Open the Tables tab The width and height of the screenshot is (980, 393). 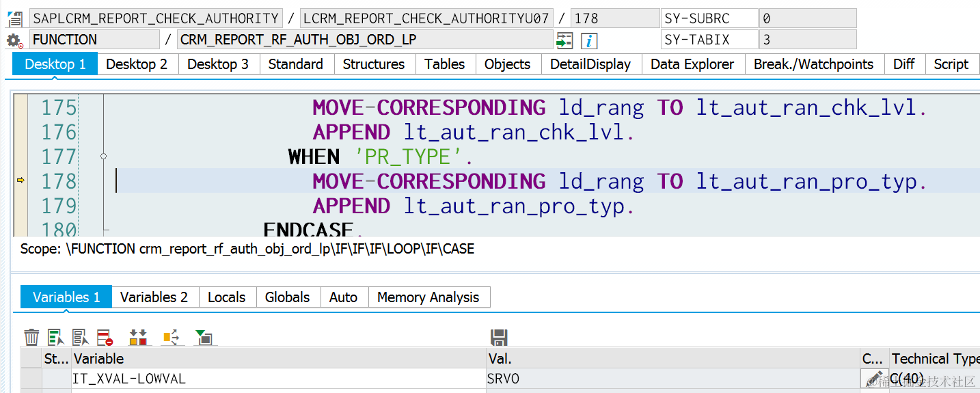tap(445, 64)
